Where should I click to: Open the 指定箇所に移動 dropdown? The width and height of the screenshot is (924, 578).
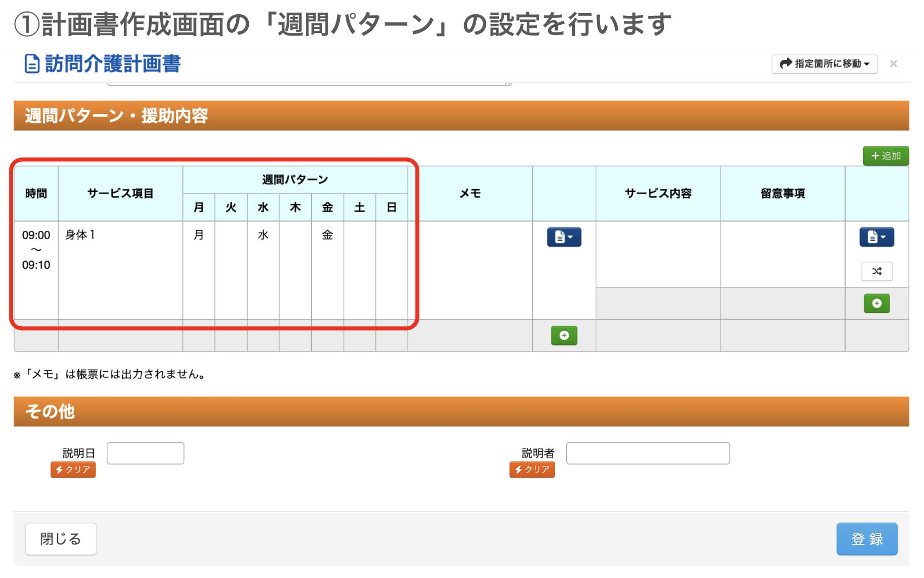[x=824, y=64]
